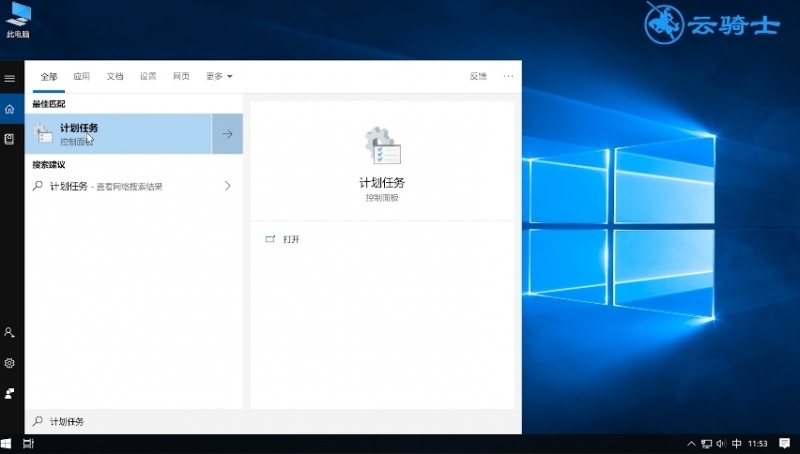This screenshot has width=800, height=454.
Task: Switch to the 应用 search tab
Action: (x=82, y=77)
